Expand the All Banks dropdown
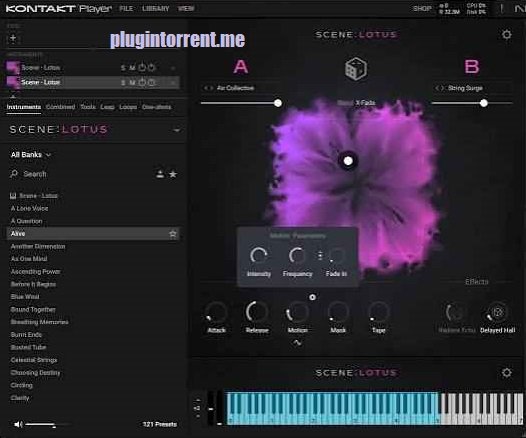This screenshot has width=526, height=438. 31,155
